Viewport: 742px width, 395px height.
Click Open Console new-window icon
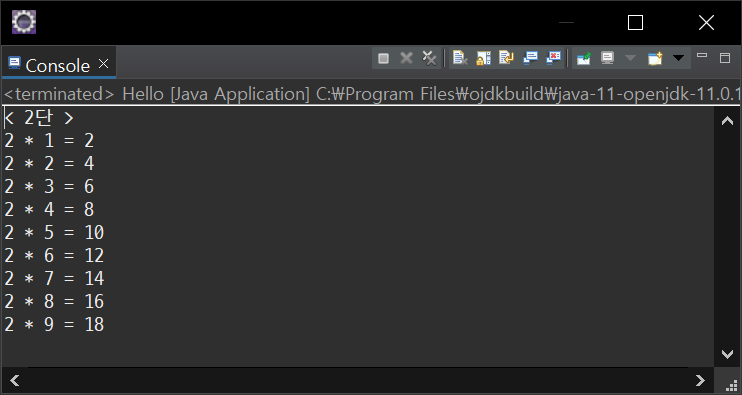(x=655, y=58)
